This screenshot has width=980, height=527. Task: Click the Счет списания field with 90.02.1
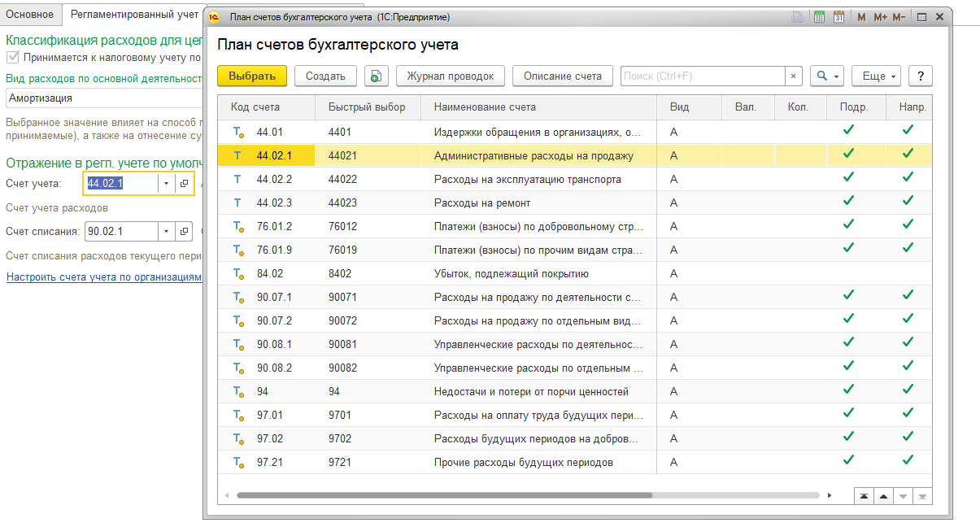[x=121, y=231]
